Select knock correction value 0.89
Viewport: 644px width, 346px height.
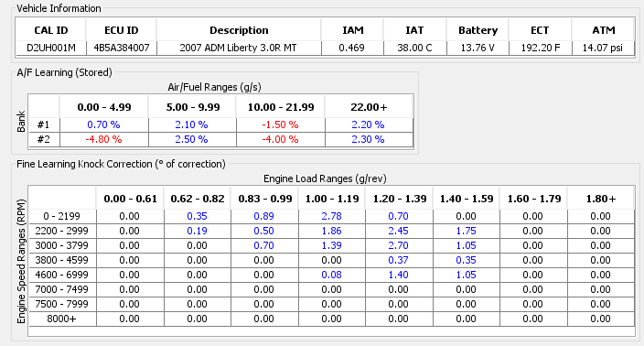[x=265, y=216]
